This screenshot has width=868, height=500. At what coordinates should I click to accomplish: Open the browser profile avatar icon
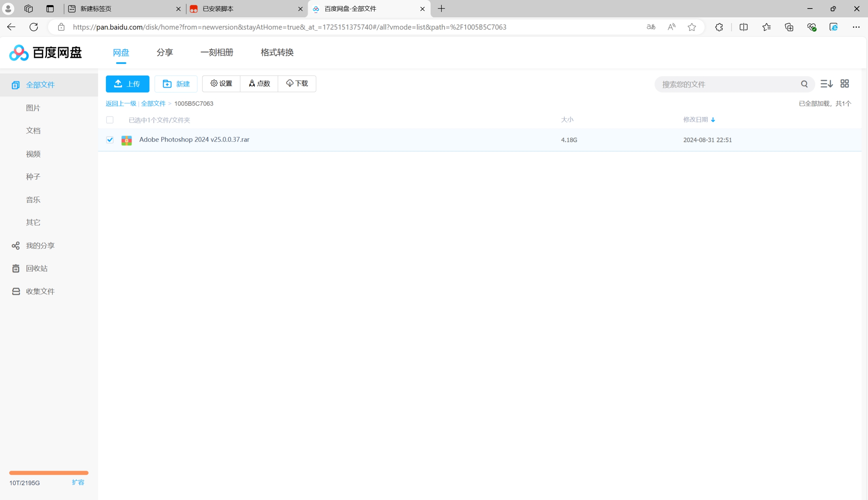coord(8,9)
